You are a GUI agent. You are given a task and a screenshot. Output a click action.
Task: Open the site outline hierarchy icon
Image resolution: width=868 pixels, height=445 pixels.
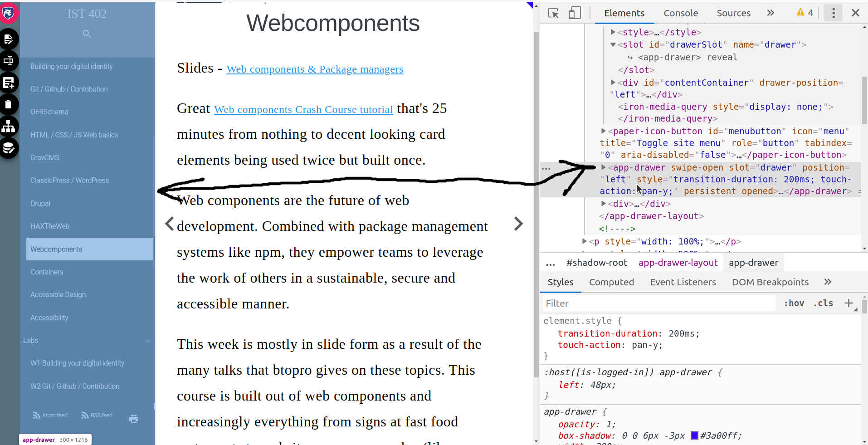coord(8,126)
